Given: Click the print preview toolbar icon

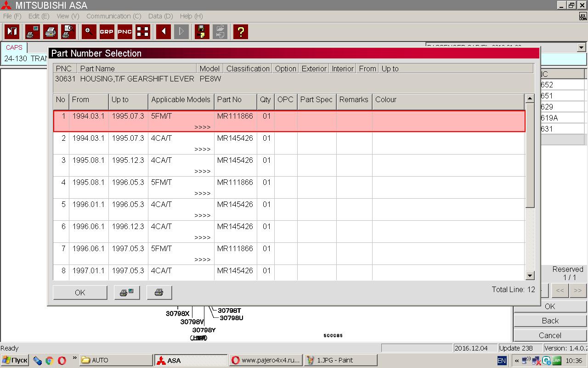Looking at the screenshot, I should [68, 31].
